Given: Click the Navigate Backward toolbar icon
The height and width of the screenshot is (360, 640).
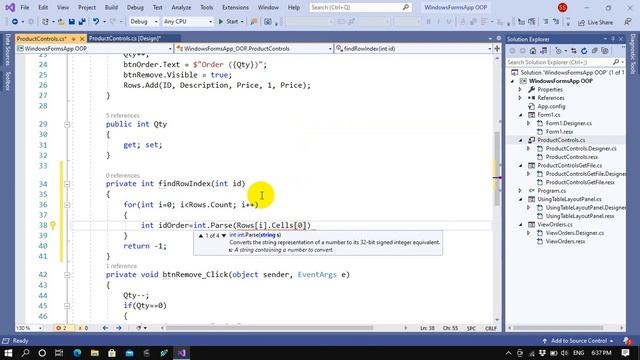Looking at the screenshot, I should click(15, 22).
